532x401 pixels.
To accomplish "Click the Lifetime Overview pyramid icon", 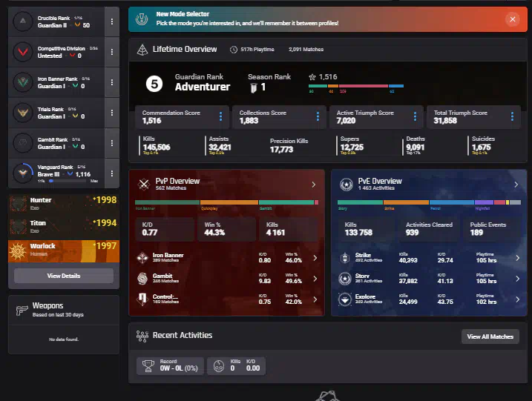I will pos(142,50).
